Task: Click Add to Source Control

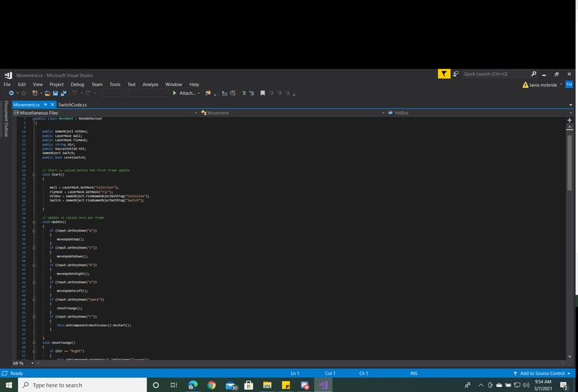Action: pyautogui.click(x=542, y=373)
